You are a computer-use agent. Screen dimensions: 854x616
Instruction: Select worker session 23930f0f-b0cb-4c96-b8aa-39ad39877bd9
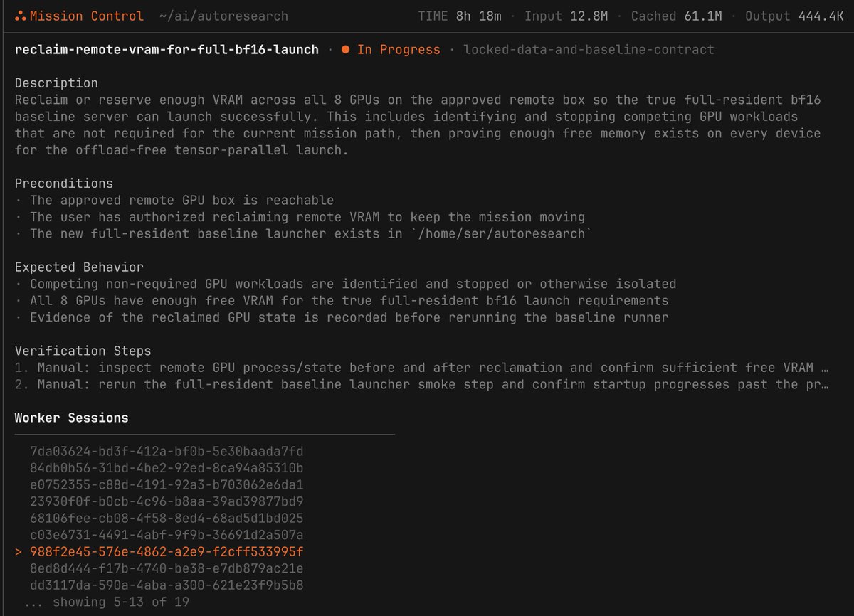point(167,501)
